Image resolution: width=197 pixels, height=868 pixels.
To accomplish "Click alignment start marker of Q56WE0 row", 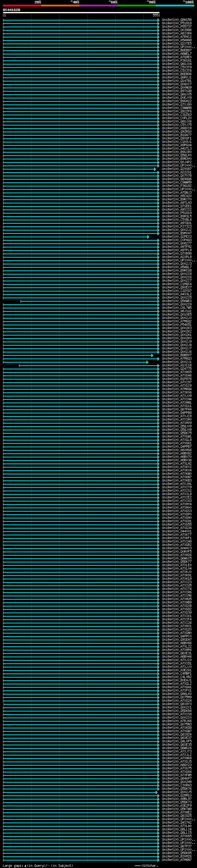I will click(x=21, y=301).
